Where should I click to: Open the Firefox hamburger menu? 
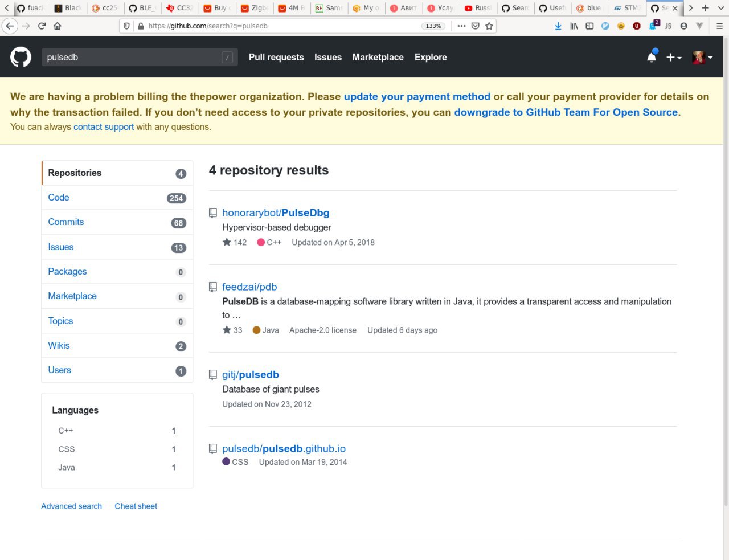[x=719, y=26]
